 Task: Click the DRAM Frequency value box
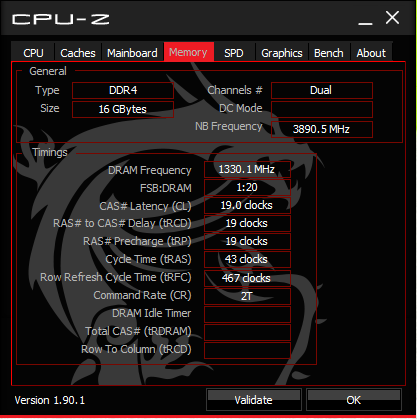pyautogui.click(x=247, y=169)
